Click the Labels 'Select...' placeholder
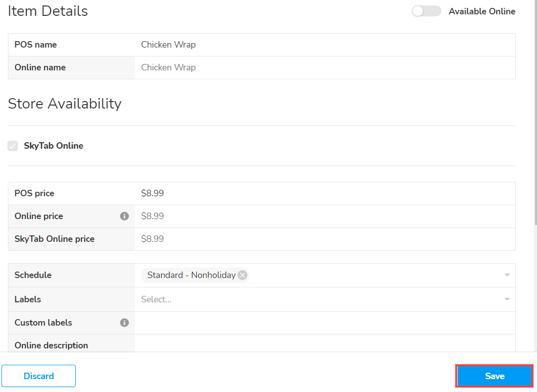Image resolution: width=537 pixels, height=392 pixels. 156,299
